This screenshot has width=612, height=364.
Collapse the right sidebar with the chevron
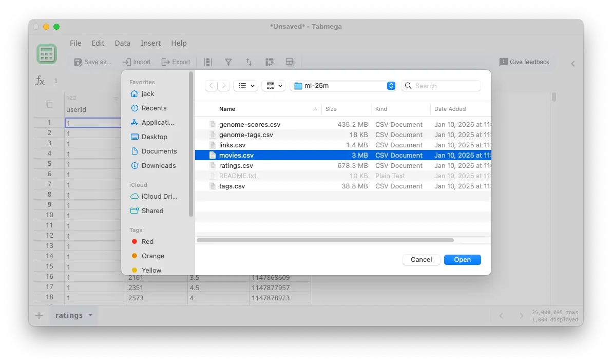point(572,64)
